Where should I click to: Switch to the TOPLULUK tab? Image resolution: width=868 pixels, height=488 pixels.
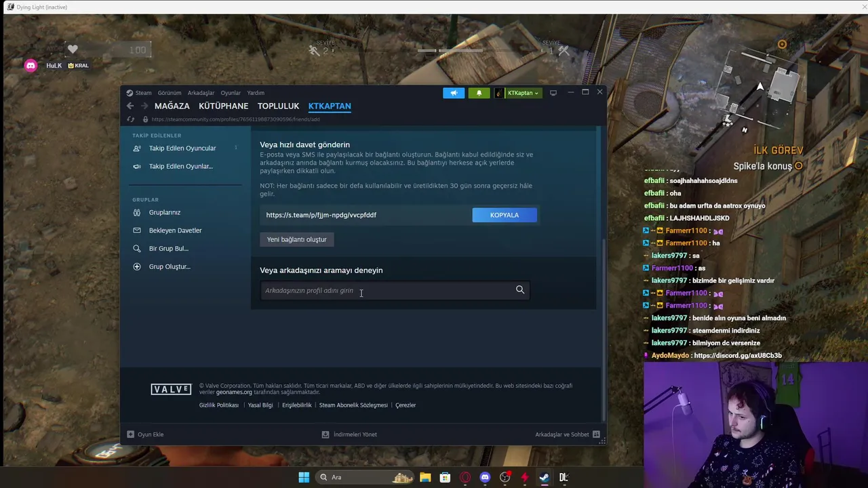(278, 106)
